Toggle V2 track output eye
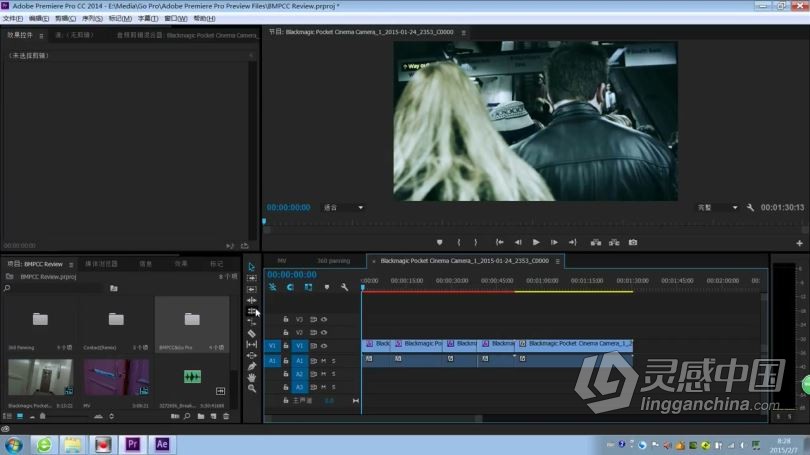The image size is (810, 455). (x=324, y=333)
